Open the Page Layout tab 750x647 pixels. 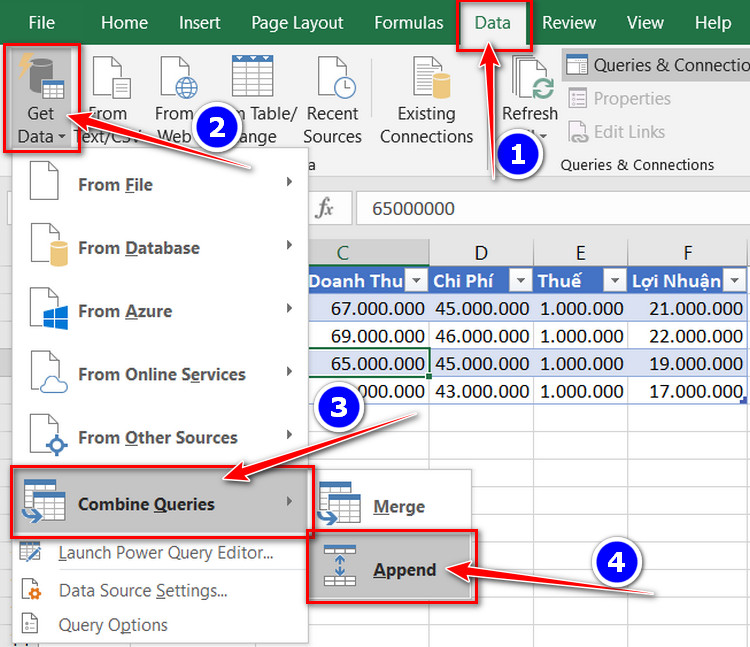(297, 22)
